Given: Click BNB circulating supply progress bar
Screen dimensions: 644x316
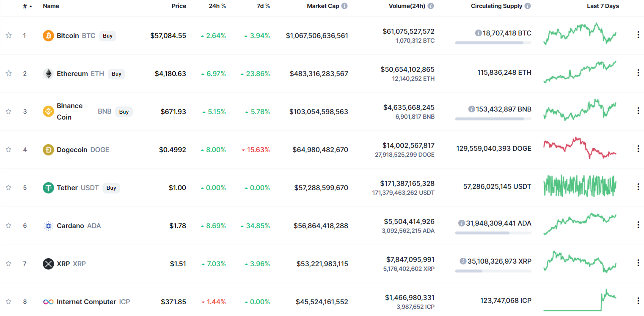Looking at the screenshot, I should pyautogui.click(x=493, y=119).
